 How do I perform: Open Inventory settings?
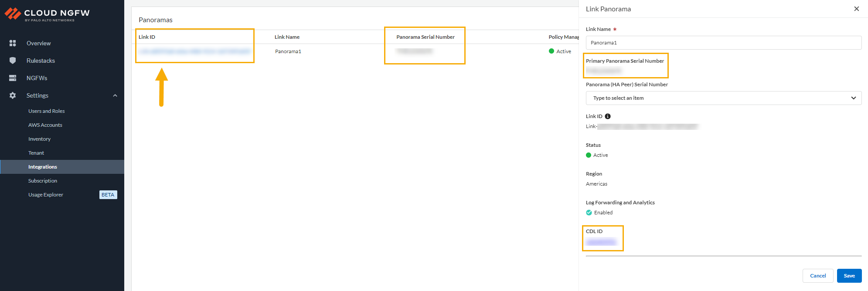tap(39, 139)
